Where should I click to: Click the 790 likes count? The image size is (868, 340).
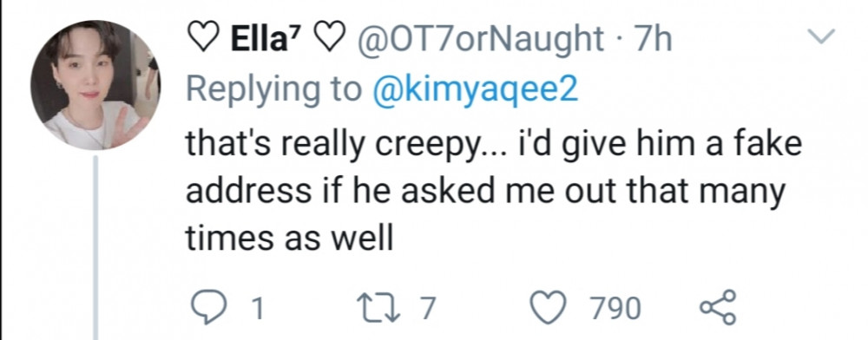click(616, 309)
